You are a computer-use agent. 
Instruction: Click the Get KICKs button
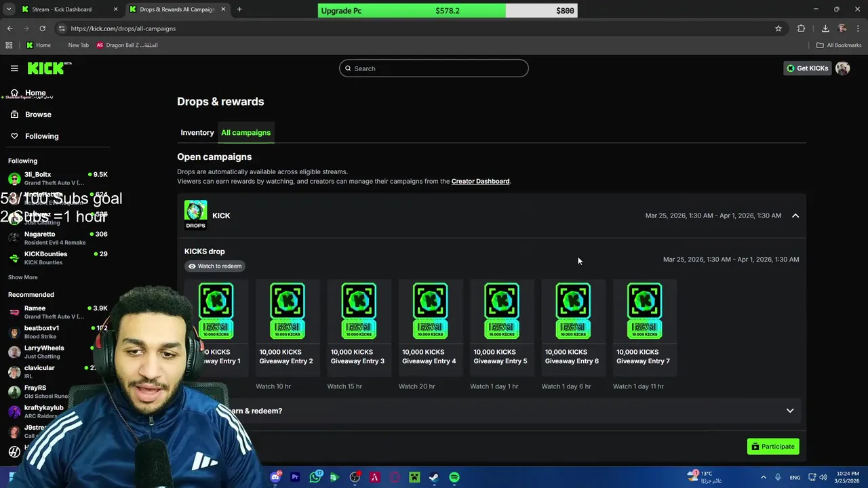pos(807,68)
